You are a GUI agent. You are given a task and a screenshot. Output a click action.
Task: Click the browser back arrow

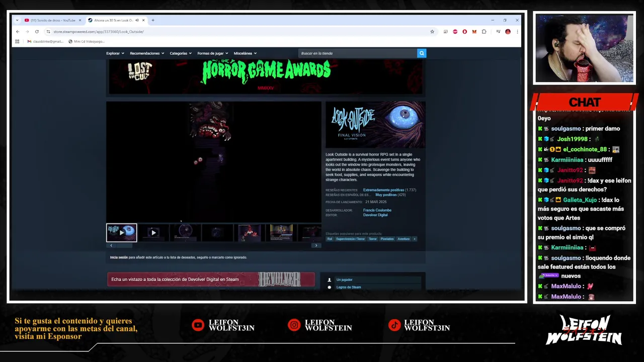18,32
